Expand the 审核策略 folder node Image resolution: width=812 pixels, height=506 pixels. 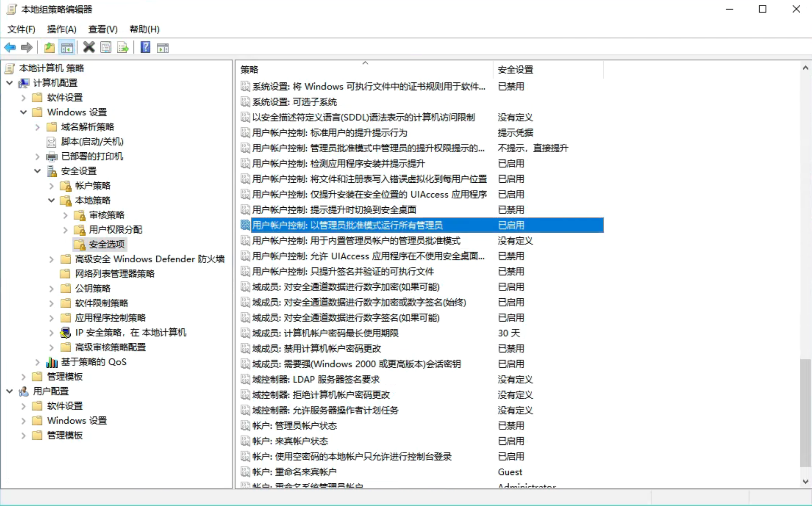pos(65,215)
